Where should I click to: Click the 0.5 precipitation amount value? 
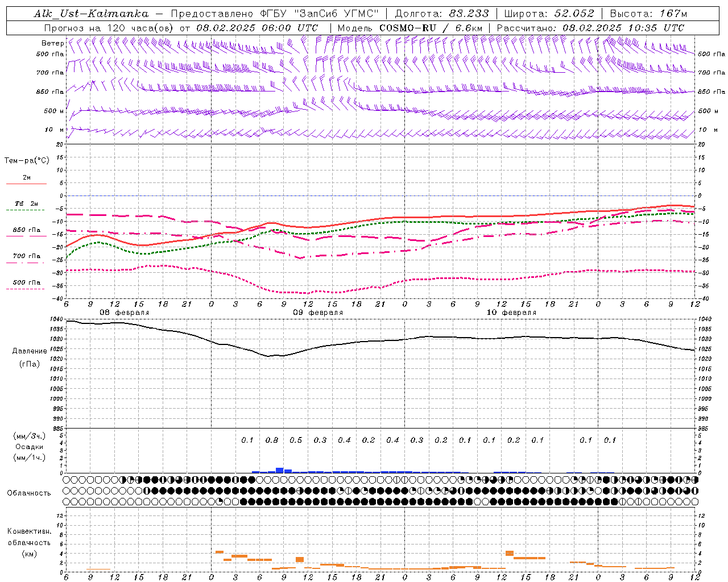[x=296, y=440]
